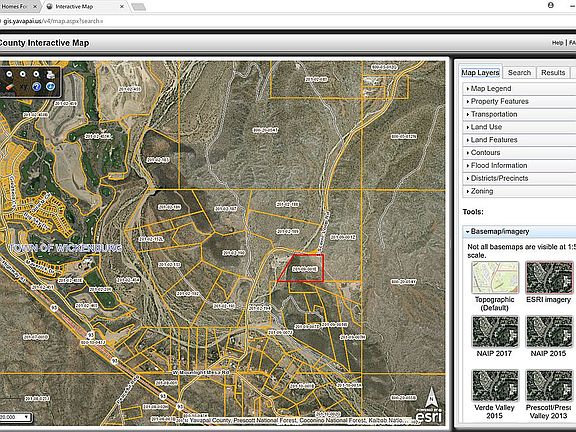This screenshot has height=432, width=576.
Task: Choose the NAIP 2015 imagery thumbnail
Action: click(x=549, y=331)
